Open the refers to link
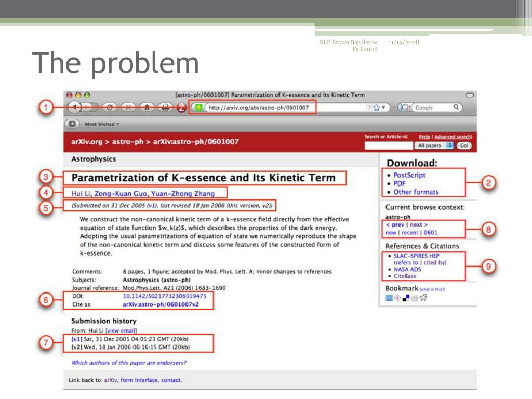 pyautogui.click(x=406, y=262)
